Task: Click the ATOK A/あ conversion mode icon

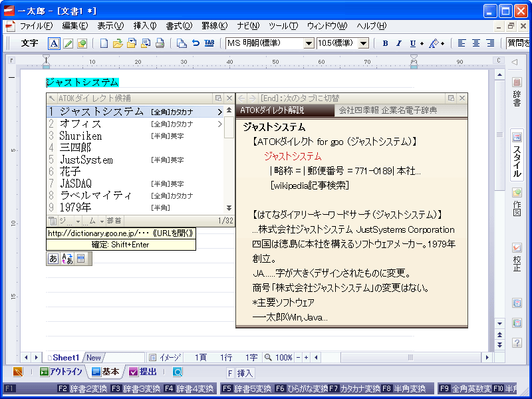Action: click(x=67, y=259)
